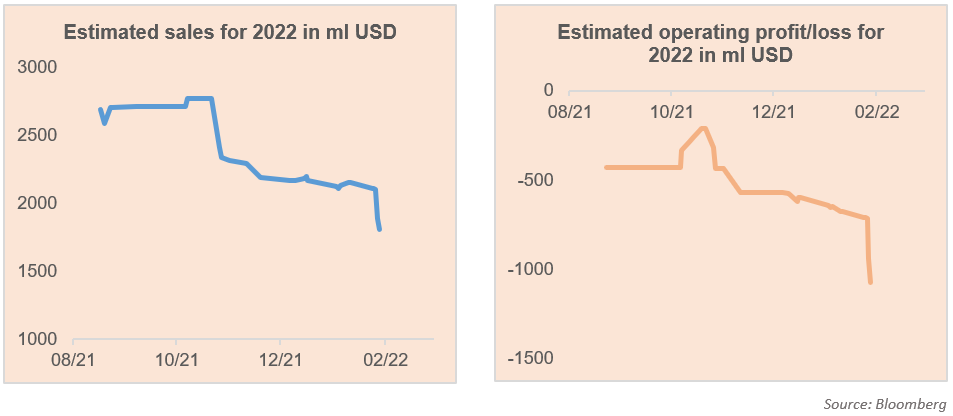Click the 1000 label on sales chart
953x416 pixels.
pos(38,339)
